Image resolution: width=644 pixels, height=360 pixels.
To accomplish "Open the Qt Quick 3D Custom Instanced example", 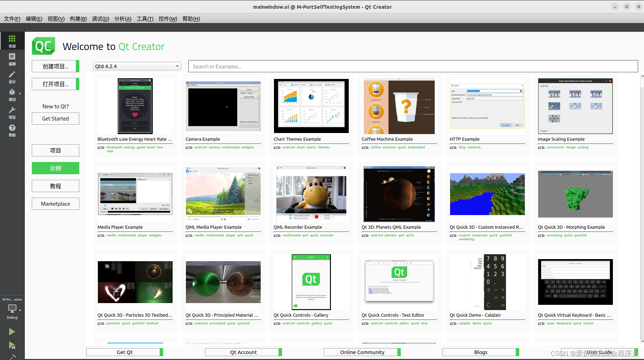I will coord(487,194).
